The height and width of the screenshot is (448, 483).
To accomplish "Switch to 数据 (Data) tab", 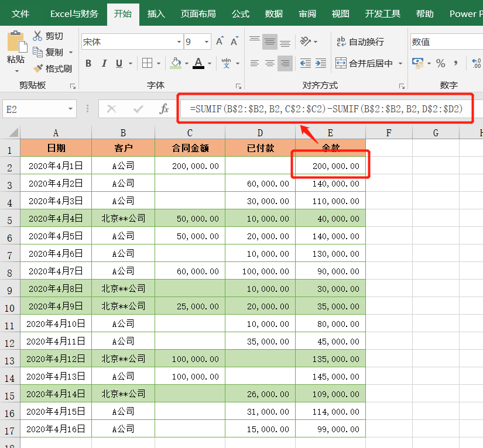I will coord(274,14).
